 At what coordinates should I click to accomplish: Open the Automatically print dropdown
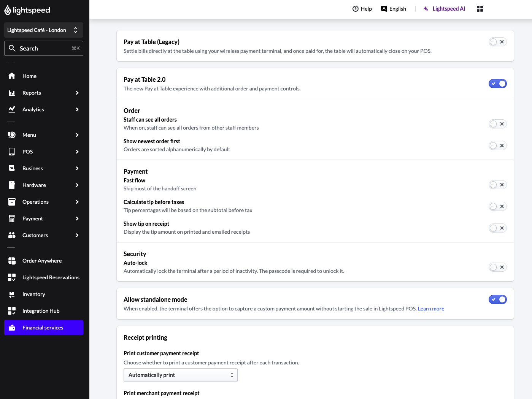181,375
